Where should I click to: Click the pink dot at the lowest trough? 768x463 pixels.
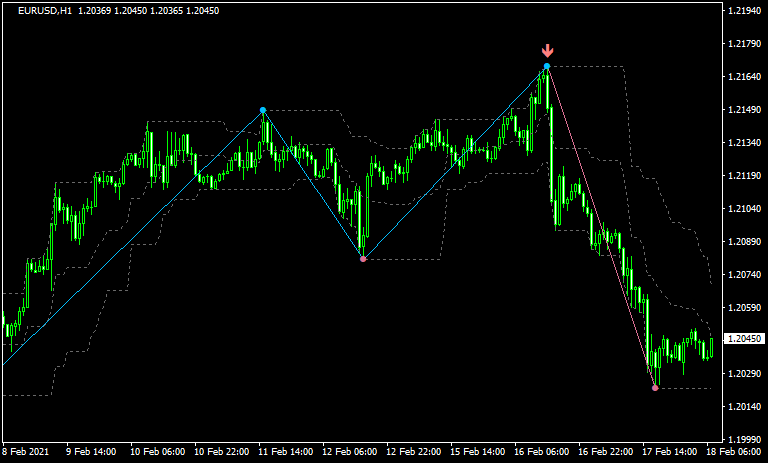pyautogui.click(x=655, y=387)
